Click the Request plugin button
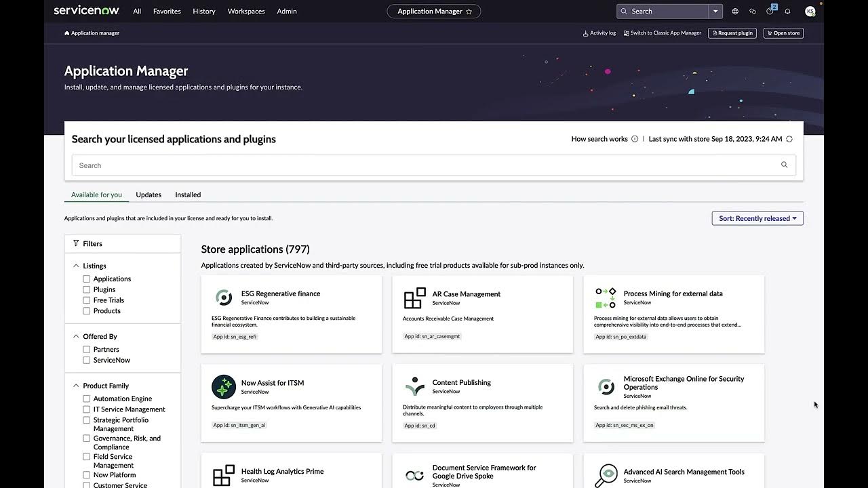868x488 pixels. (x=732, y=33)
